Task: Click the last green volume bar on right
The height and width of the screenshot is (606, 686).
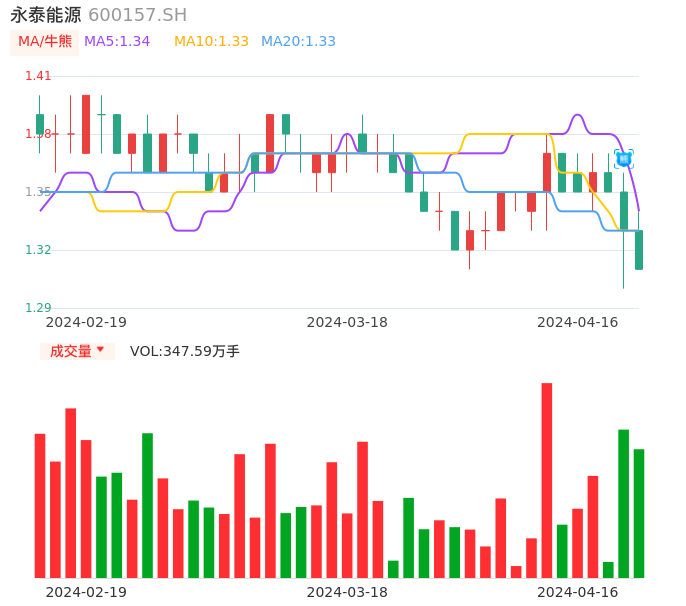Action: point(638,513)
